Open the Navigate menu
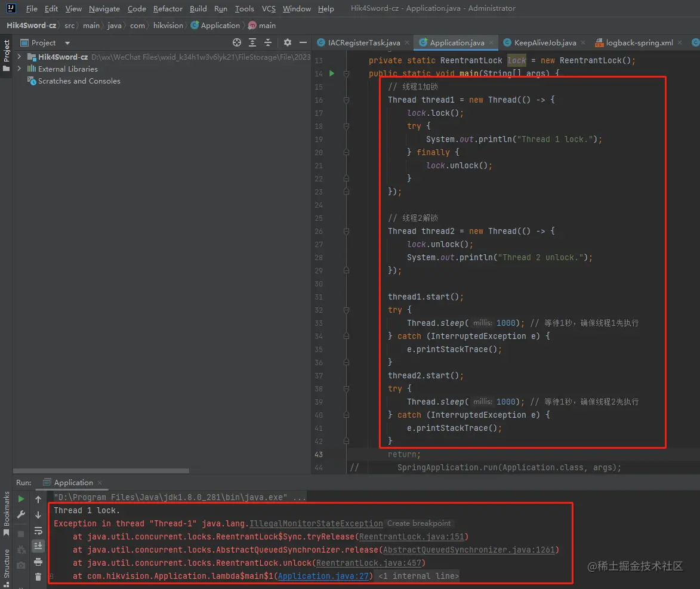 tap(104, 8)
